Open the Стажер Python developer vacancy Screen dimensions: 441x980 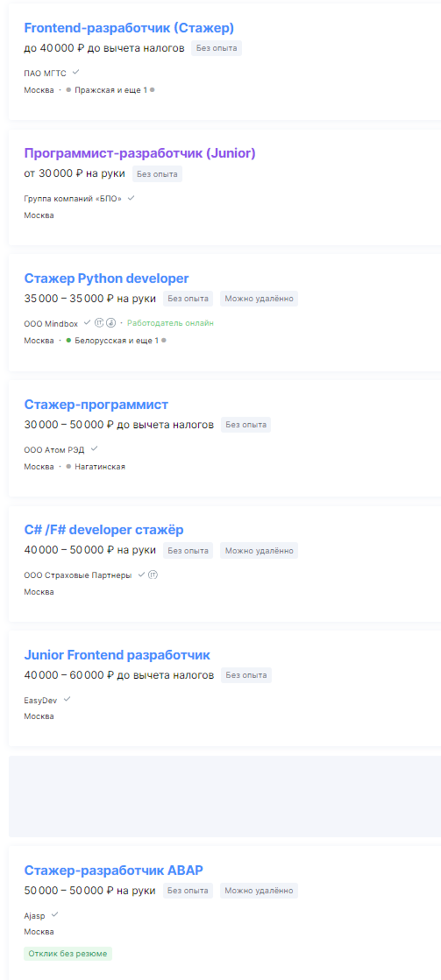[x=106, y=278]
